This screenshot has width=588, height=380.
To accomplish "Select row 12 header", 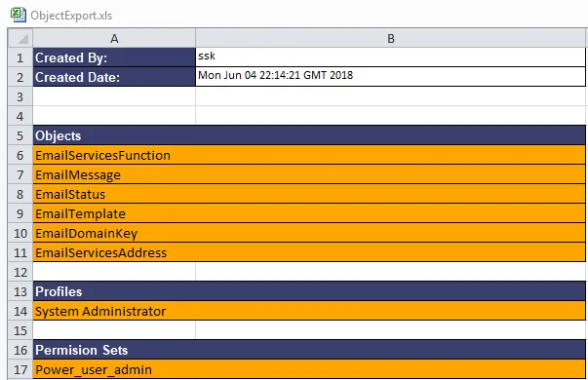I will [x=20, y=272].
